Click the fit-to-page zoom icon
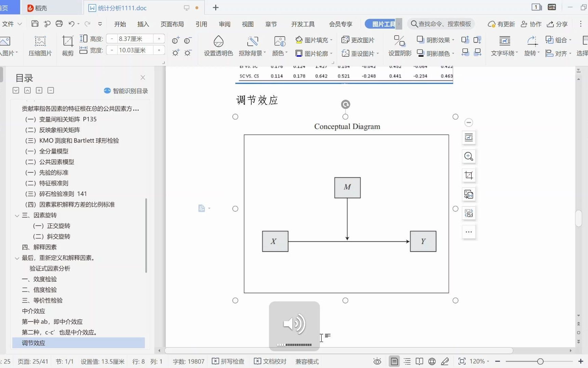 point(462,361)
